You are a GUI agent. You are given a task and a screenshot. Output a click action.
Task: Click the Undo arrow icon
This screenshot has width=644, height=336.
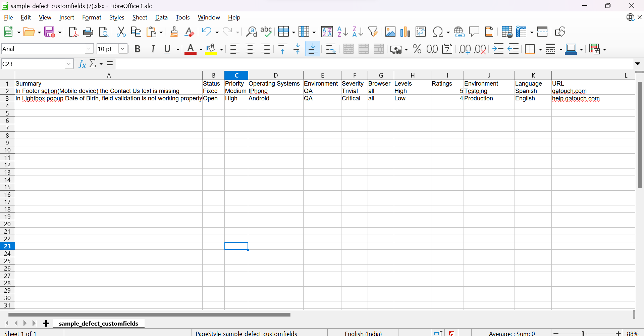207,32
